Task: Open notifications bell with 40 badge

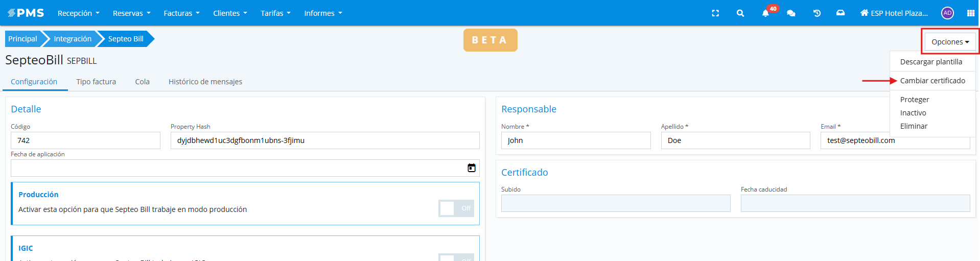Action: click(x=765, y=13)
